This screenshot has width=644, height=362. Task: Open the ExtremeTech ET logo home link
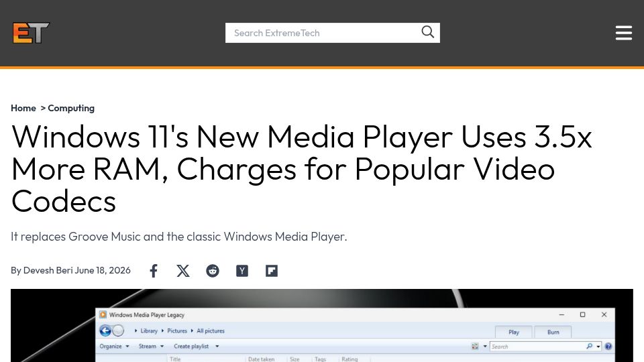coord(32,33)
